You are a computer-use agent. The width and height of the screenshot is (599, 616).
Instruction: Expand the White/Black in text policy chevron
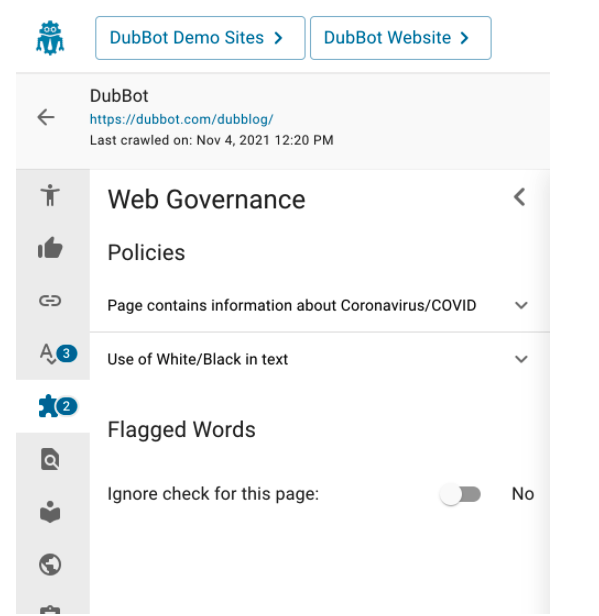pyautogui.click(x=521, y=359)
